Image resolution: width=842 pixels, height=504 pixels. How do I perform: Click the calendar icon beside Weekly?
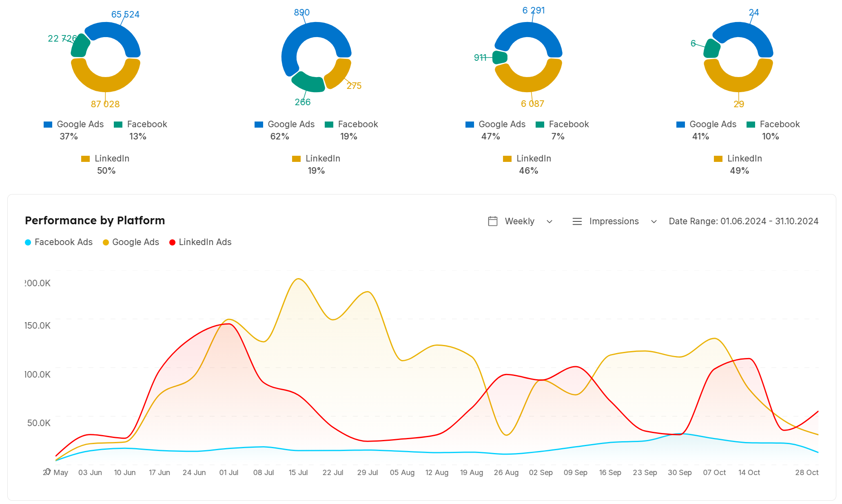492,221
